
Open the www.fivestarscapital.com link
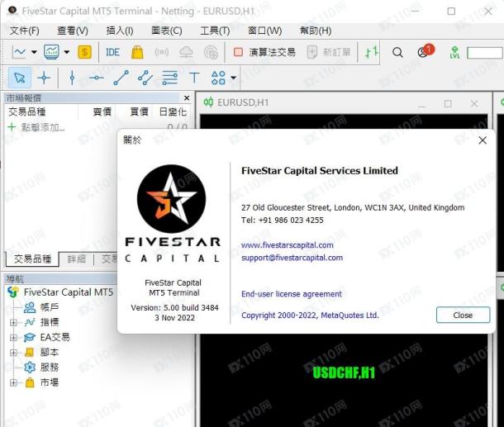(x=288, y=245)
